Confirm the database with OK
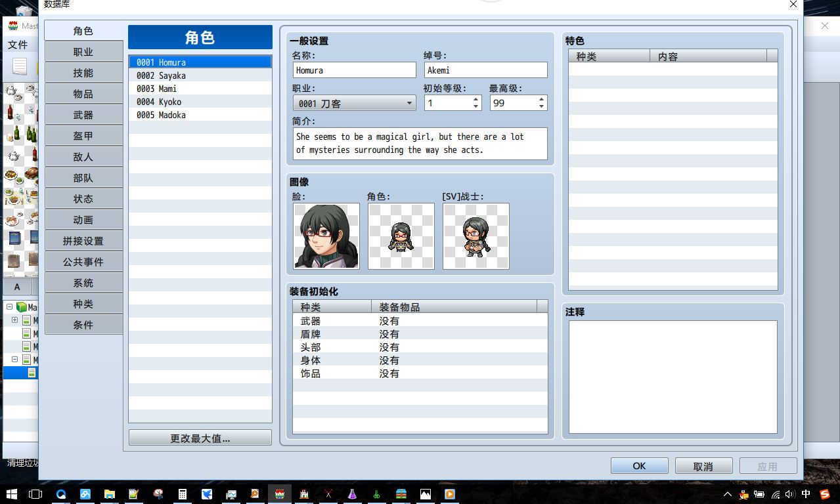 [640, 466]
